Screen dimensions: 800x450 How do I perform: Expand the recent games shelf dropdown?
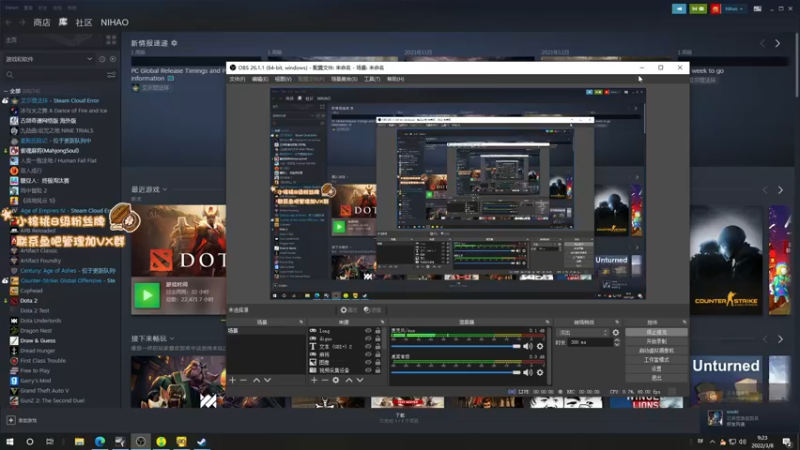(165, 189)
